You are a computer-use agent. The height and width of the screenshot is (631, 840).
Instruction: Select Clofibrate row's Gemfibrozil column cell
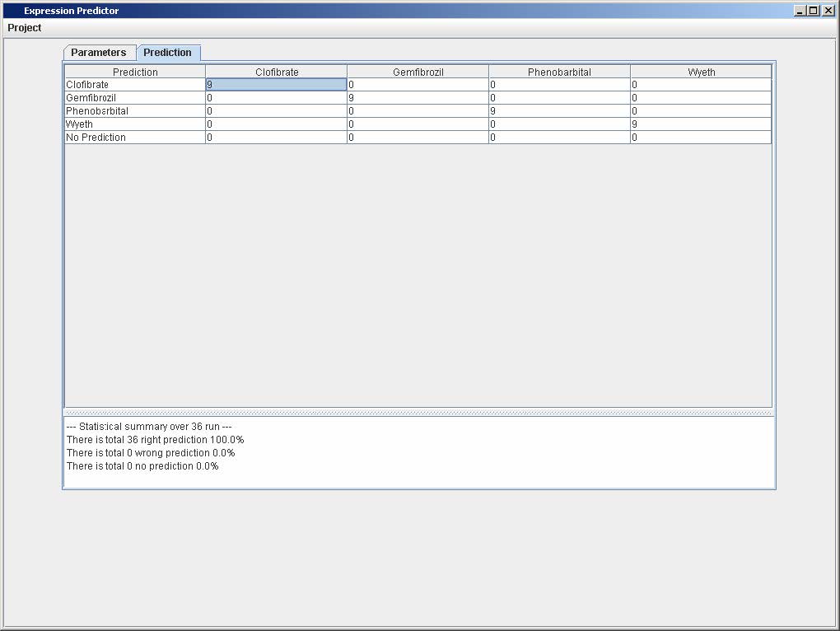pyautogui.click(x=418, y=85)
